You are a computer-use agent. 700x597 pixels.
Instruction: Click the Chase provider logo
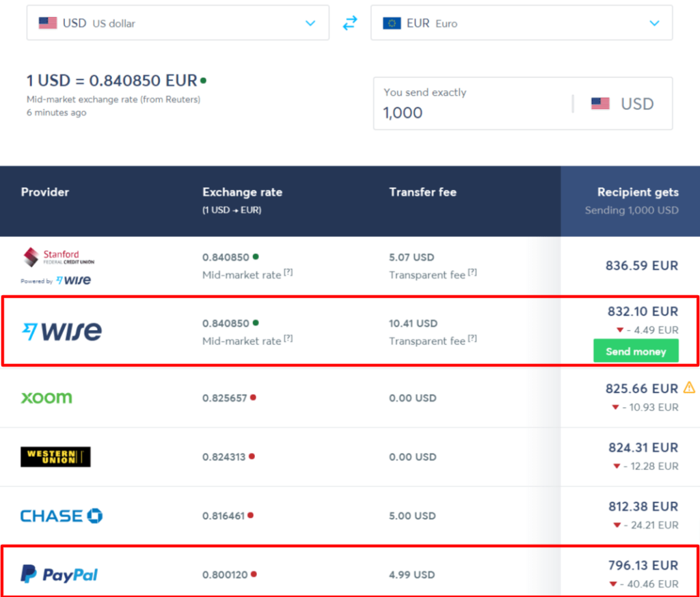(x=62, y=516)
